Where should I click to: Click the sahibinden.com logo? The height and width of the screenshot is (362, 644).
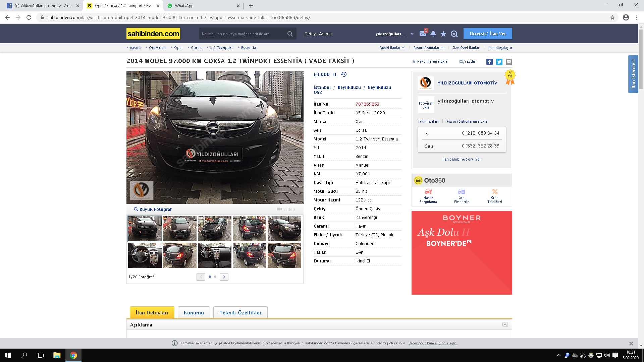click(x=153, y=34)
